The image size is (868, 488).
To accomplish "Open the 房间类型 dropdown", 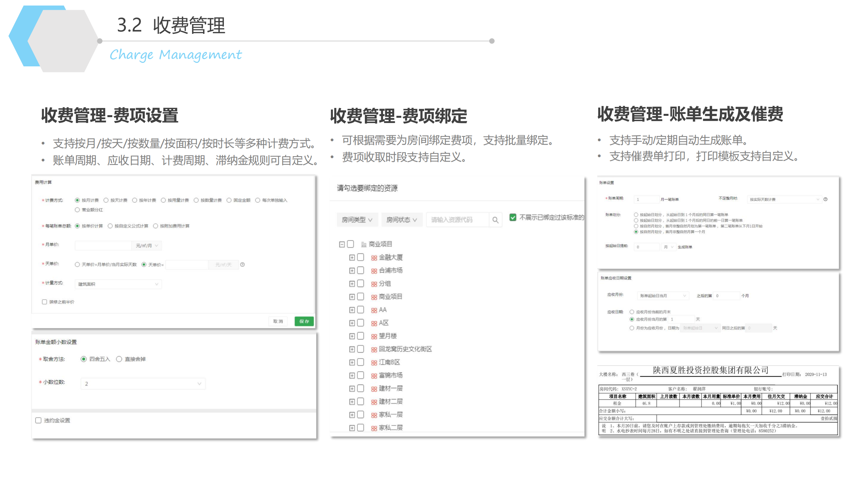I will point(357,220).
